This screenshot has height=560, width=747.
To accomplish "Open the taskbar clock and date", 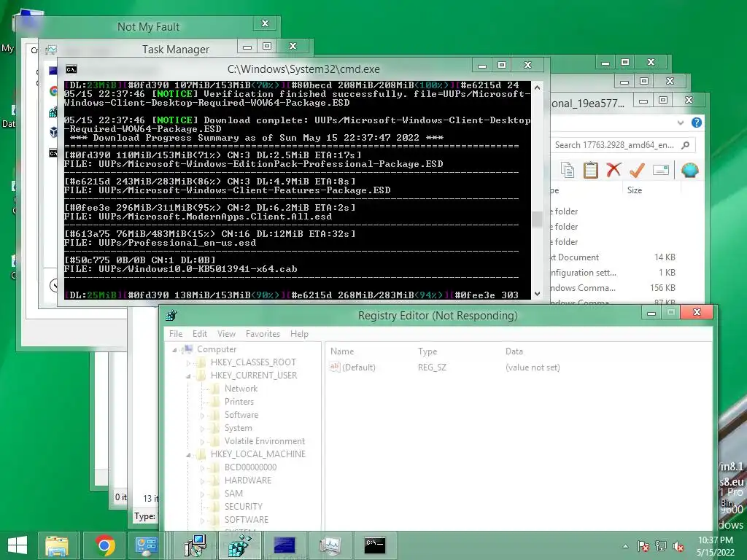I will click(716, 546).
